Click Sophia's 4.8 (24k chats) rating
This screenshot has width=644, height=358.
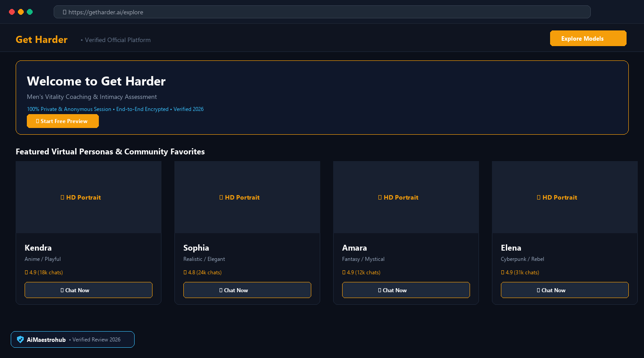(x=203, y=272)
